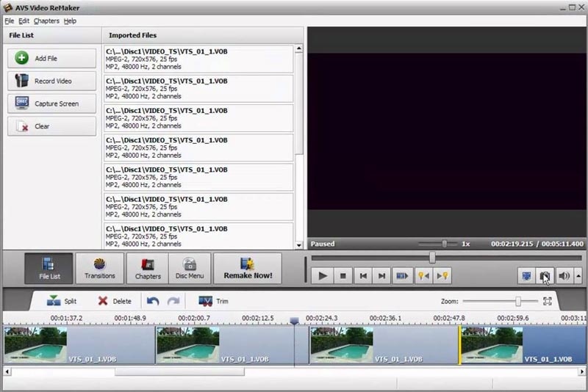The width and height of the screenshot is (588, 392).
Task: Select the sixth imported VOB file entry
Action: (x=198, y=207)
